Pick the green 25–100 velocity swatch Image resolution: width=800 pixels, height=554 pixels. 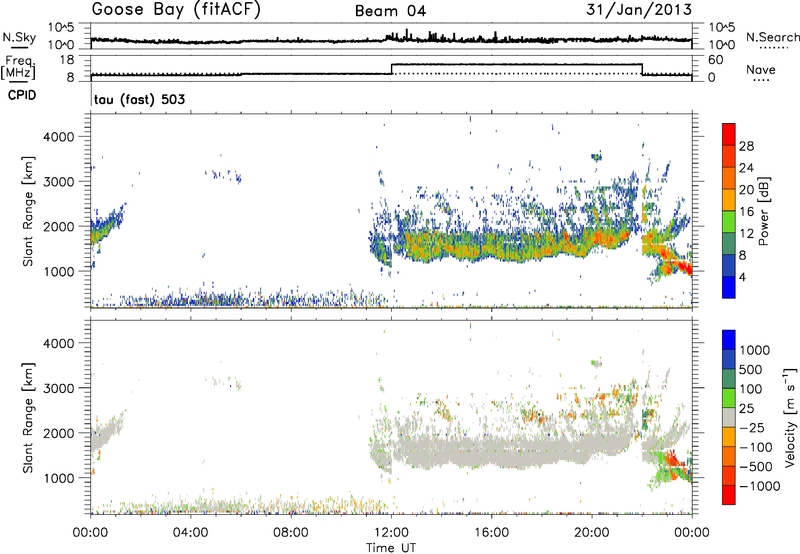(x=729, y=398)
